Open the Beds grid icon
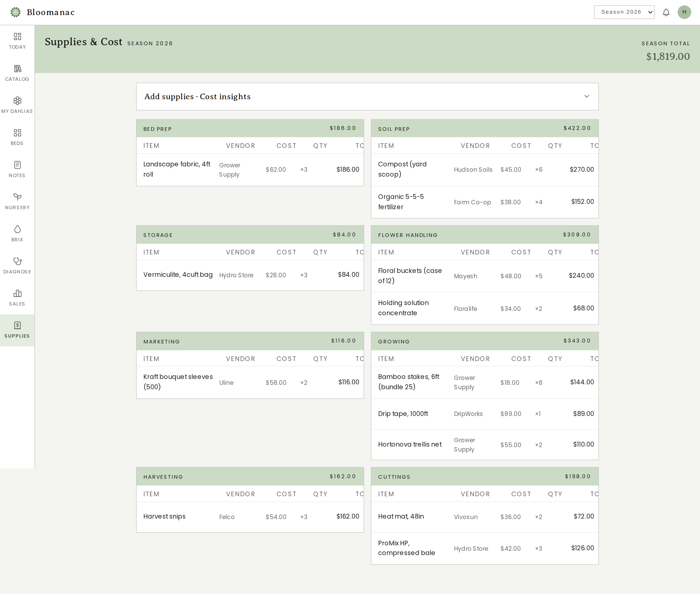The width and height of the screenshot is (700, 594). (17, 133)
